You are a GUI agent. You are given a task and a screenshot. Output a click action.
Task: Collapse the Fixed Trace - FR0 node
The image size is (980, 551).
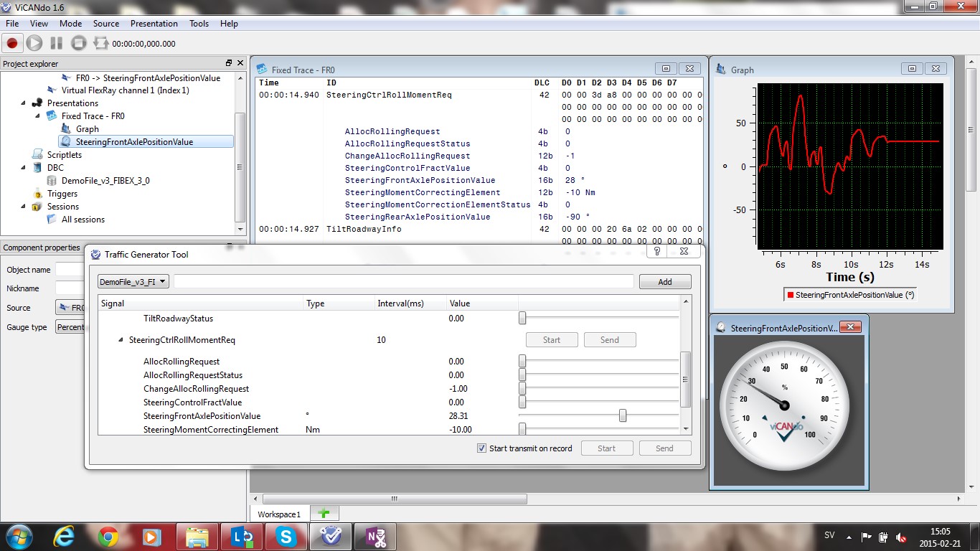tap(37, 116)
